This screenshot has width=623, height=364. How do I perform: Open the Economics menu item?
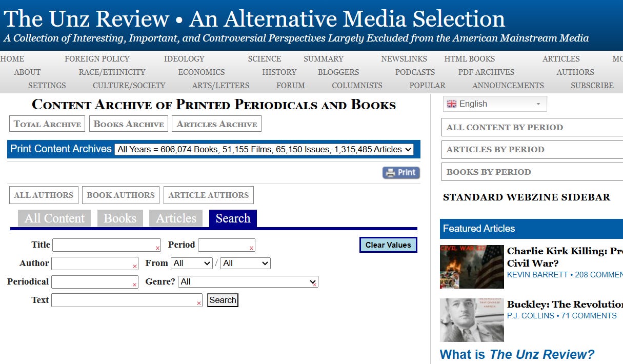tap(202, 72)
